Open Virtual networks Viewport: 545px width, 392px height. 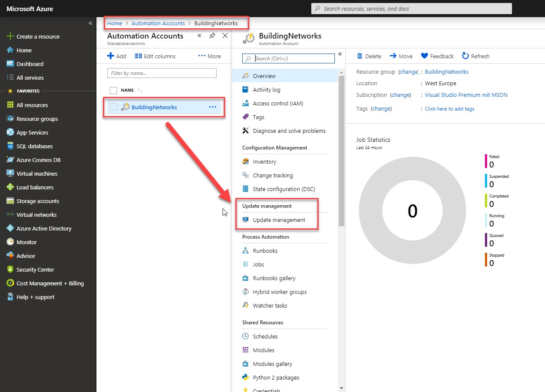point(36,215)
